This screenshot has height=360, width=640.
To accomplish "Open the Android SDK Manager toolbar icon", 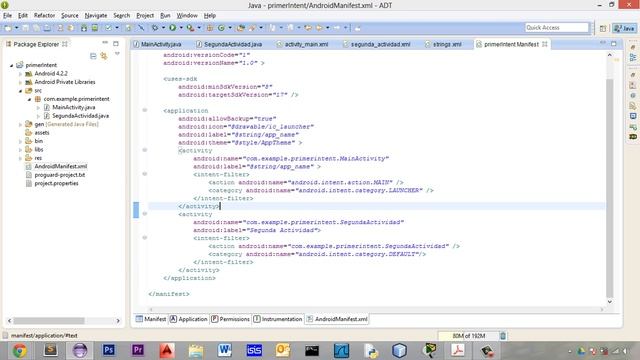I will pyautogui.click(x=84, y=28).
